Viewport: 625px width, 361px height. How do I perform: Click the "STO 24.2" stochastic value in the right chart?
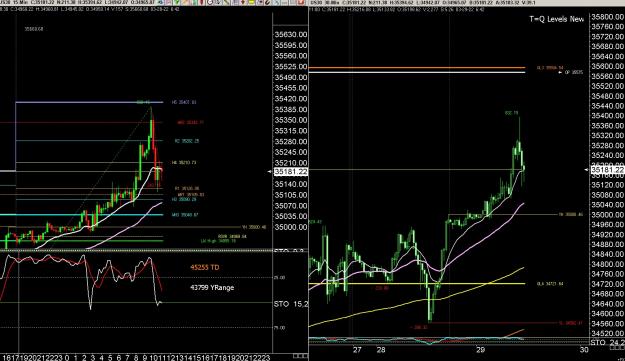point(607,343)
